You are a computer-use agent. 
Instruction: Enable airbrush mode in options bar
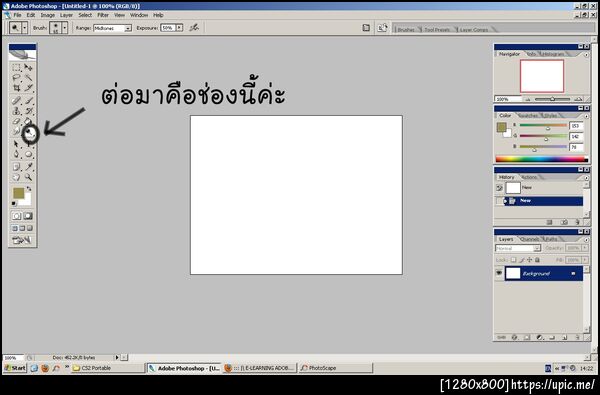194,28
